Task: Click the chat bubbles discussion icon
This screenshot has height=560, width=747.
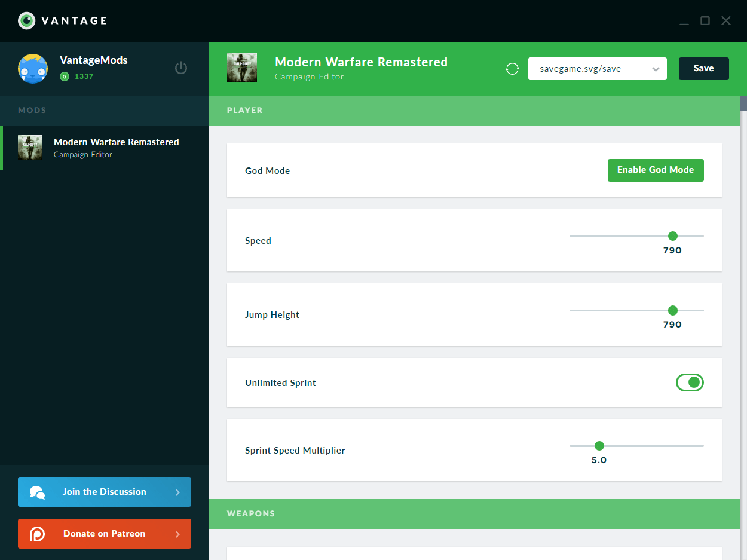Action: coord(37,492)
